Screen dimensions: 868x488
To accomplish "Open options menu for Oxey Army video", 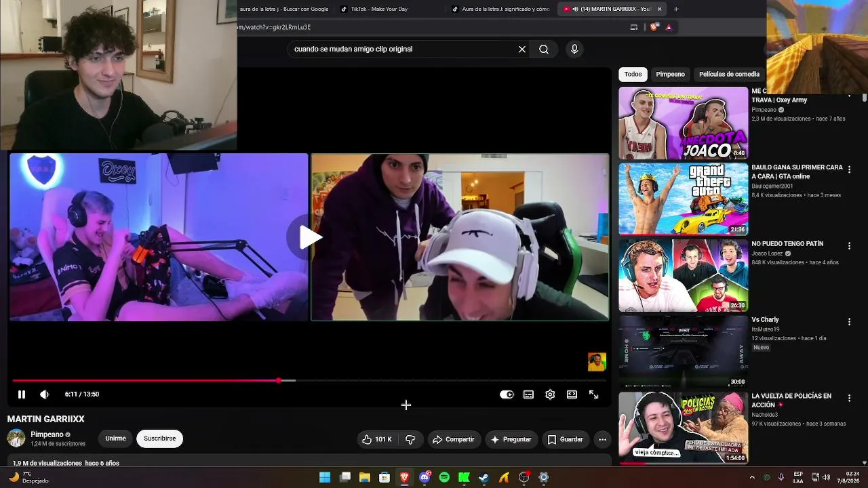I will coord(849,95).
